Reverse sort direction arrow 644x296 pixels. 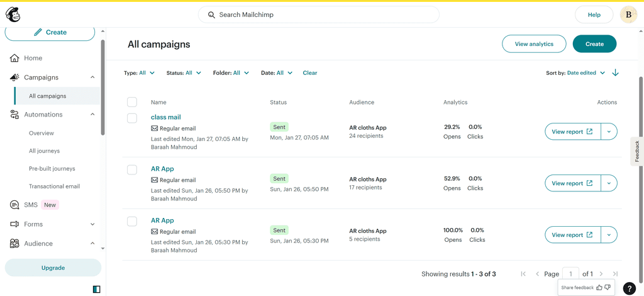(x=615, y=73)
